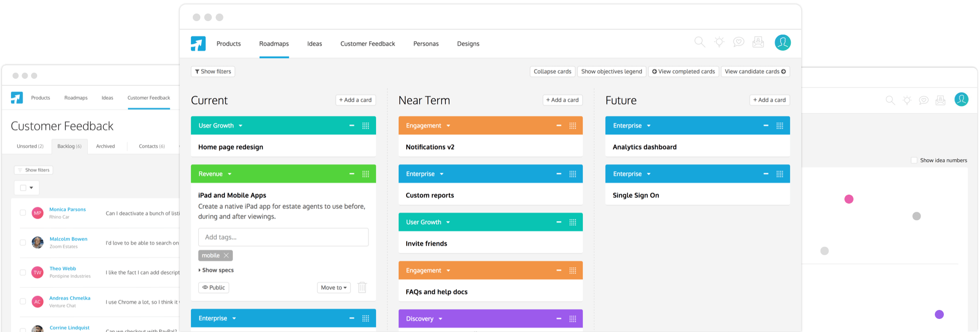Click the search icon in the Roadmaps window
This screenshot has height=332, width=980.
[x=699, y=42]
